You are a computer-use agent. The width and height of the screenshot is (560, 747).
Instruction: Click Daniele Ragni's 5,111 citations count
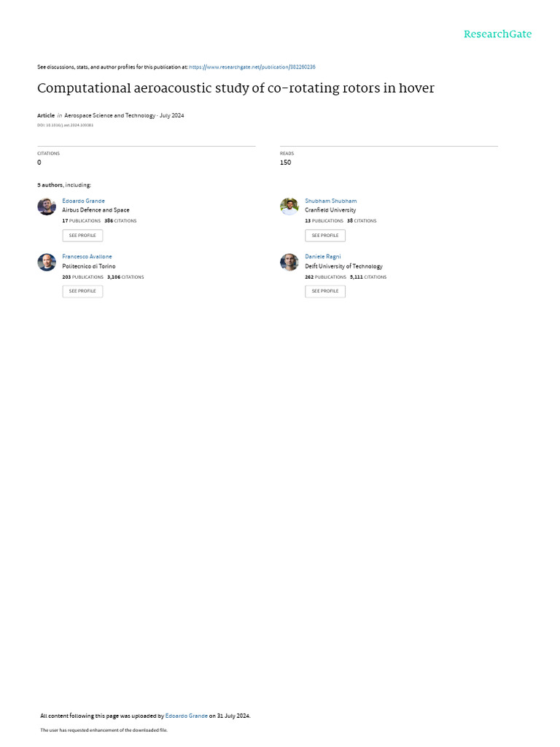[367, 277]
